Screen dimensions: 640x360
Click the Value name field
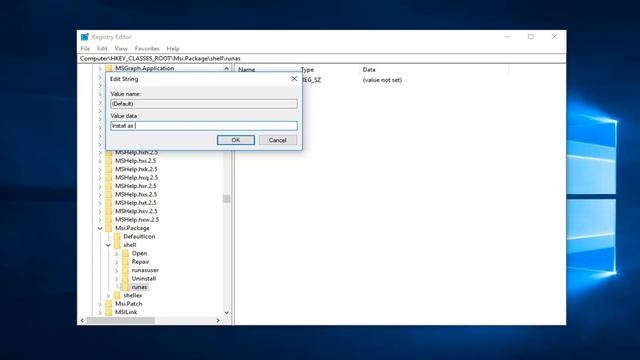pyautogui.click(x=204, y=104)
